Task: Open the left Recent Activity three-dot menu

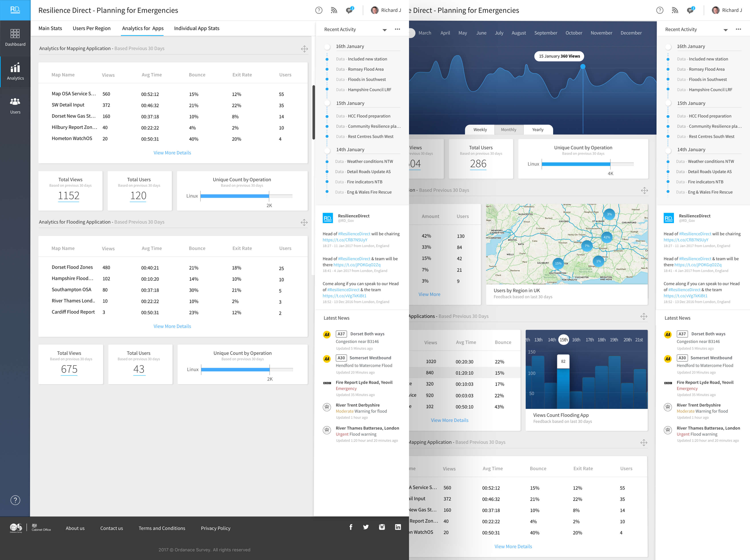Action: 397,29
